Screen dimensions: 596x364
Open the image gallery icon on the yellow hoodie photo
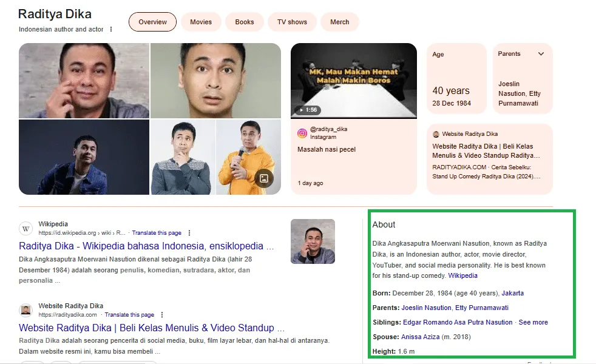tap(264, 178)
